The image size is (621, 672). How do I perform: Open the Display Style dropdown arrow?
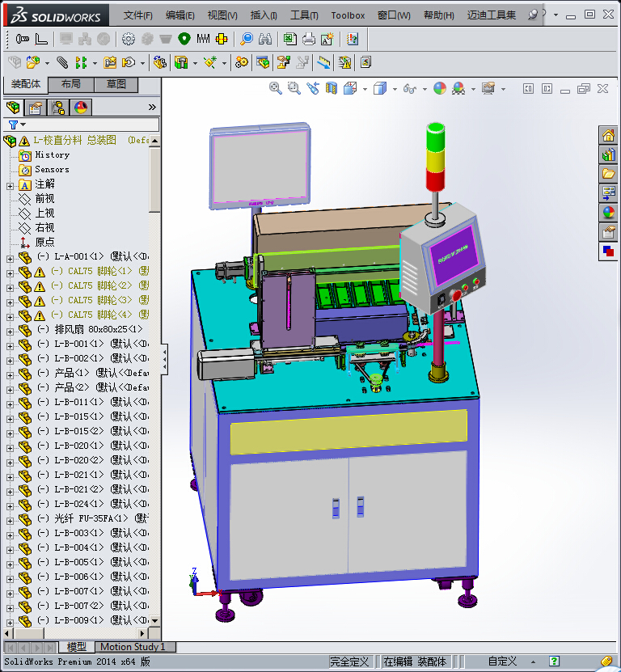[x=395, y=89]
